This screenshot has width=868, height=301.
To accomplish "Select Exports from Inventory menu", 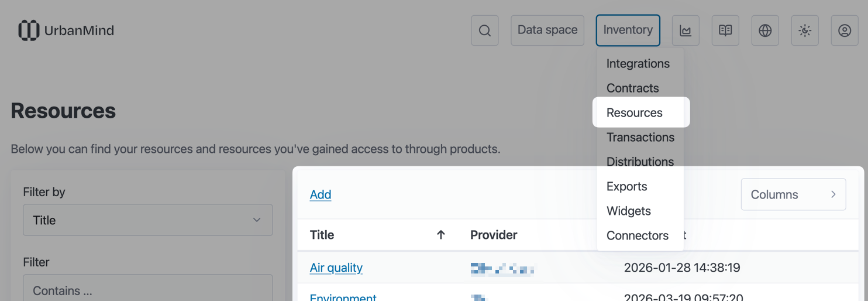I will 627,186.
